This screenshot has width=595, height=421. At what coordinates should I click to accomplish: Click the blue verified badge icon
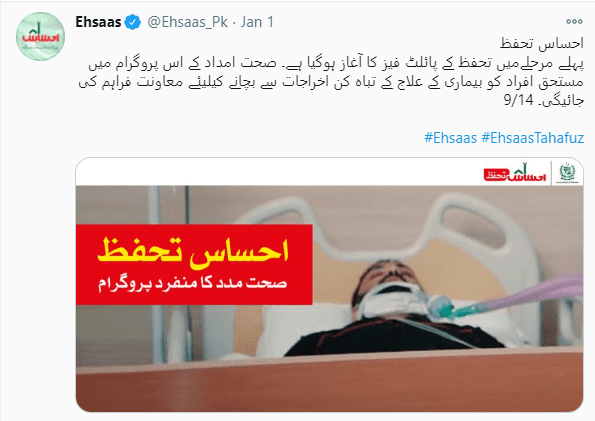click(132, 22)
